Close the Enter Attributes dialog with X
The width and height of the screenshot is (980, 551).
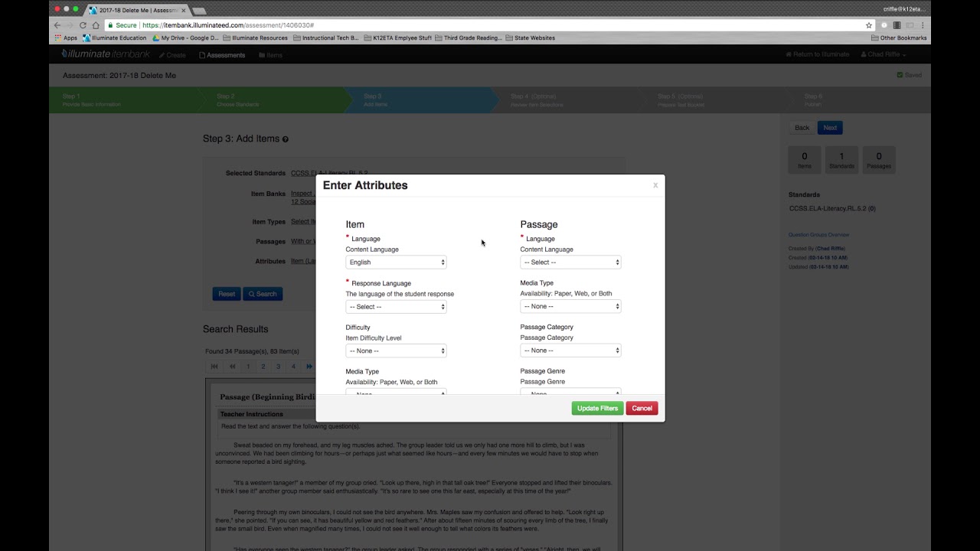(x=655, y=185)
